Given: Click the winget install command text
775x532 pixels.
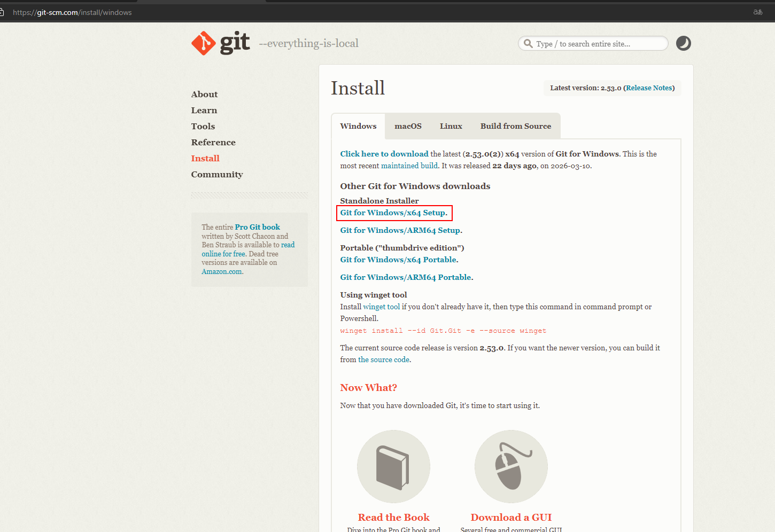Looking at the screenshot, I should click(x=443, y=331).
